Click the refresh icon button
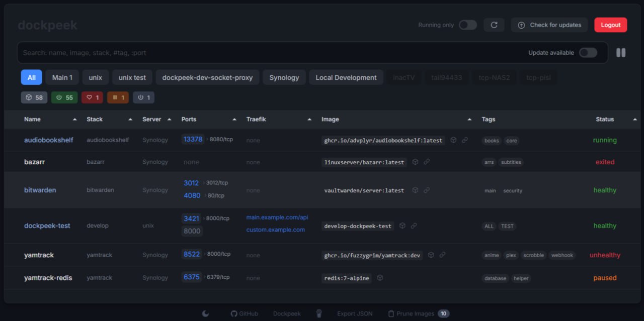The height and width of the screenshot is (321, 644). 494,25
